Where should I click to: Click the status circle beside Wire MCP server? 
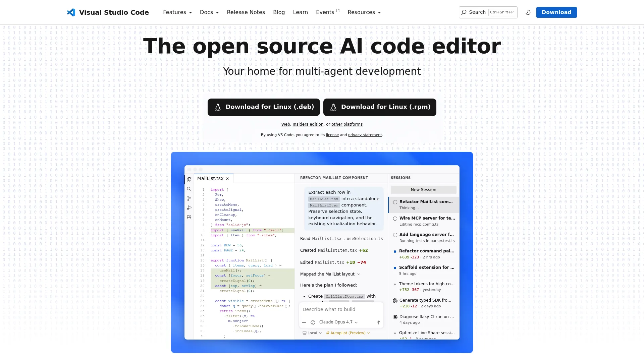click(x=395, y=219)
